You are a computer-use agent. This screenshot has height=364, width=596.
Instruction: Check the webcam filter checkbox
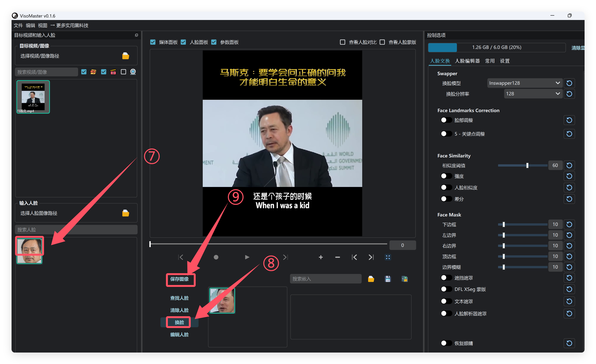tap(123, 72)
